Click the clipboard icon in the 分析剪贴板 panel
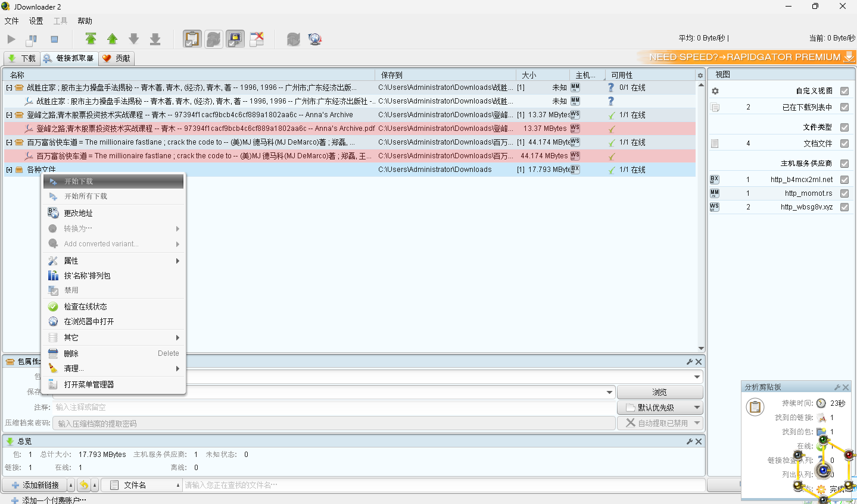Viewport: 857px width, 504px height. tap(755, 407)
